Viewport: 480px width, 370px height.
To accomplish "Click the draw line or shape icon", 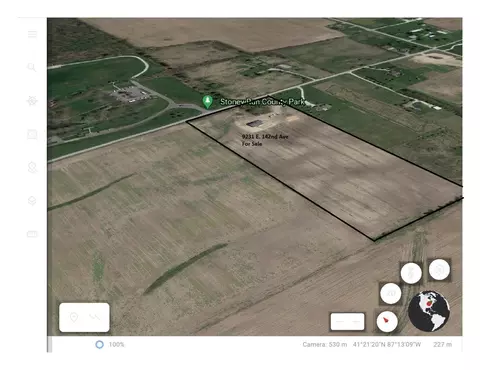I will pos(95,317).
